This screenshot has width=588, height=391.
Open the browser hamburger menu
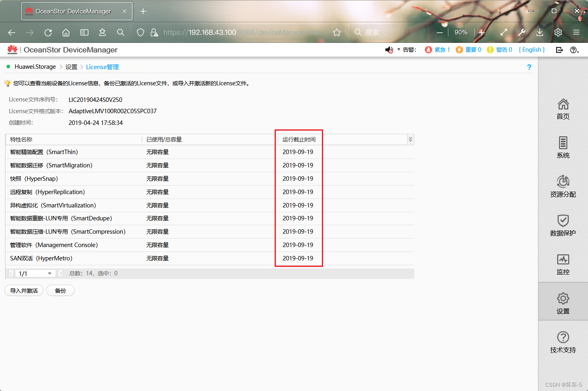click(x=576, y=32)
